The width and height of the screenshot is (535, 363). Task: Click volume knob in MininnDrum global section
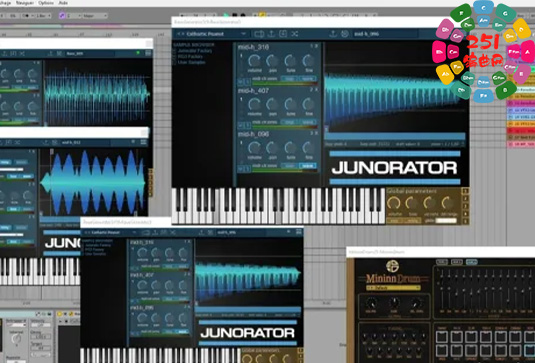click(371, 303)
